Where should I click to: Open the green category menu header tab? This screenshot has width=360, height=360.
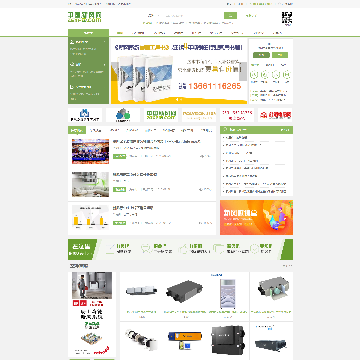pyautogui.click(x=88, y=33)
